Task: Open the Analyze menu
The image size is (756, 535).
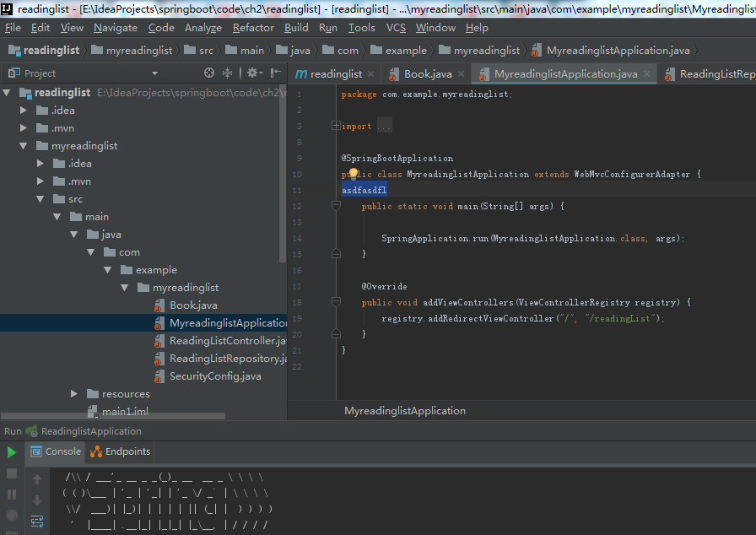Action: click(x=203, y=28)
